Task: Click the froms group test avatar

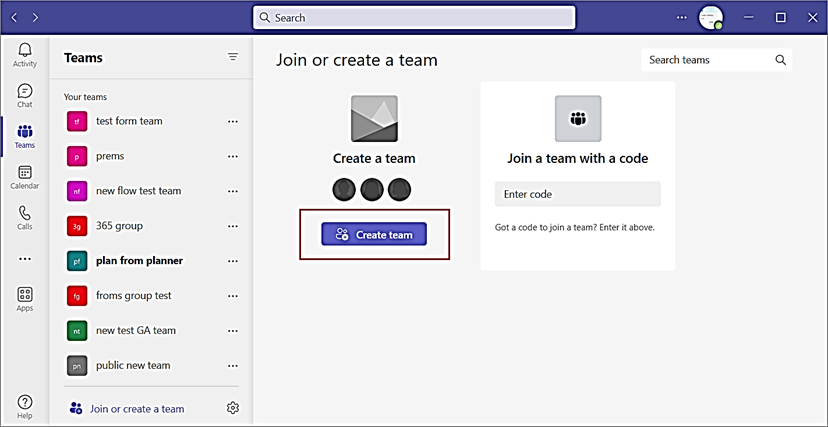Action: click(77, 296)
